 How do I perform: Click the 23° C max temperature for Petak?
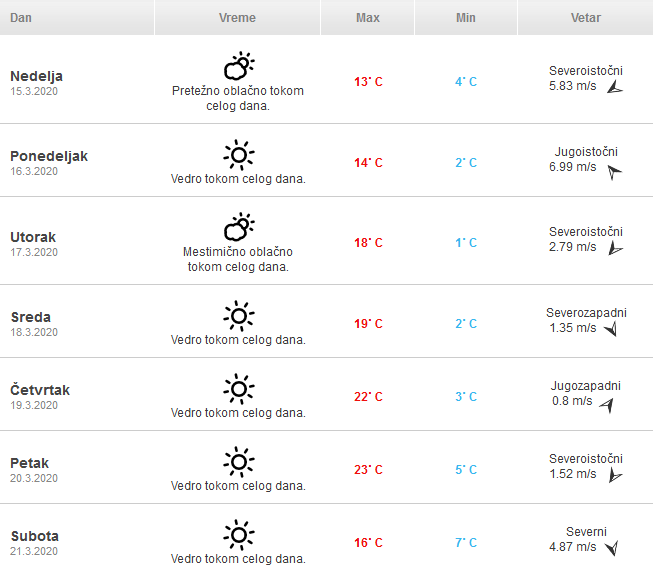click(368, 470)
